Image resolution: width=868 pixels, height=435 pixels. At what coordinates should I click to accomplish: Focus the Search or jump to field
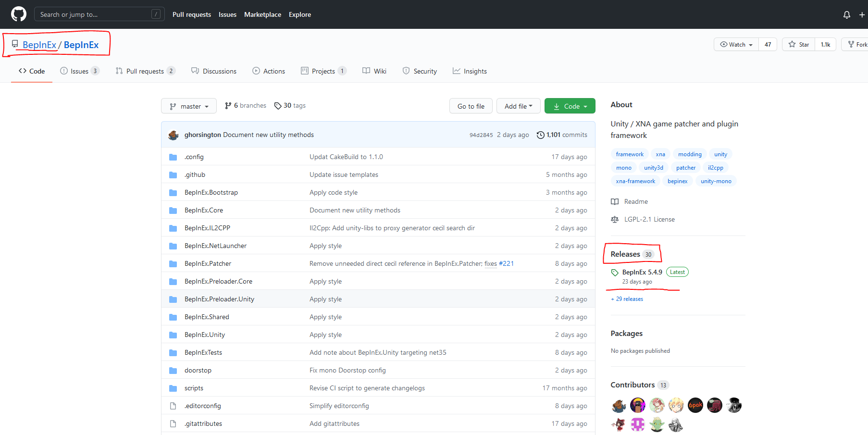pos(99,14)
